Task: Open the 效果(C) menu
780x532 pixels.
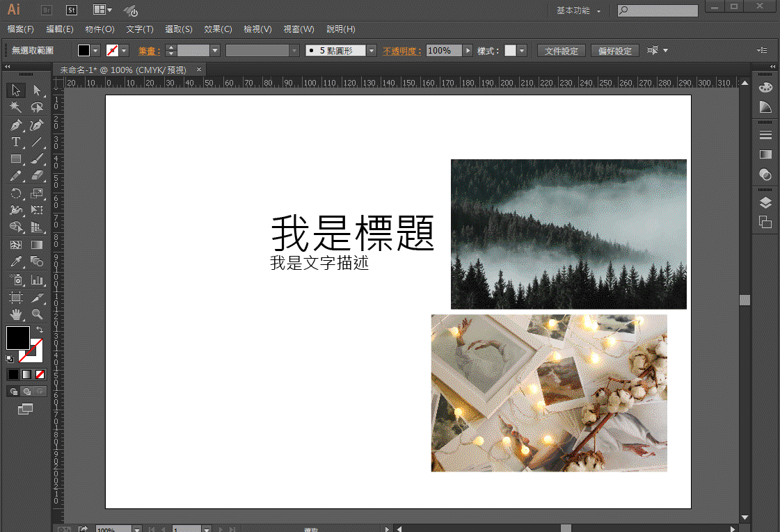Action: click(218, 29)
